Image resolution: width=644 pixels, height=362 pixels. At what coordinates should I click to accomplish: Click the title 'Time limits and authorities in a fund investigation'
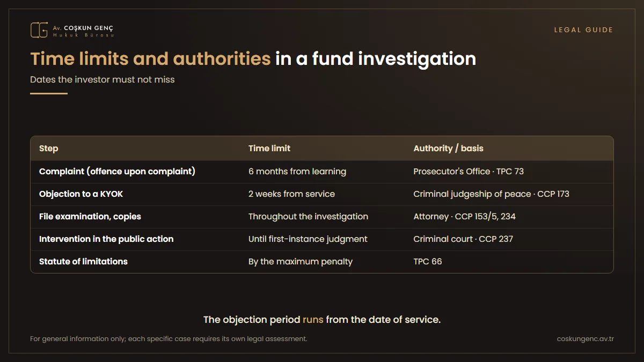tap(253, 58)
